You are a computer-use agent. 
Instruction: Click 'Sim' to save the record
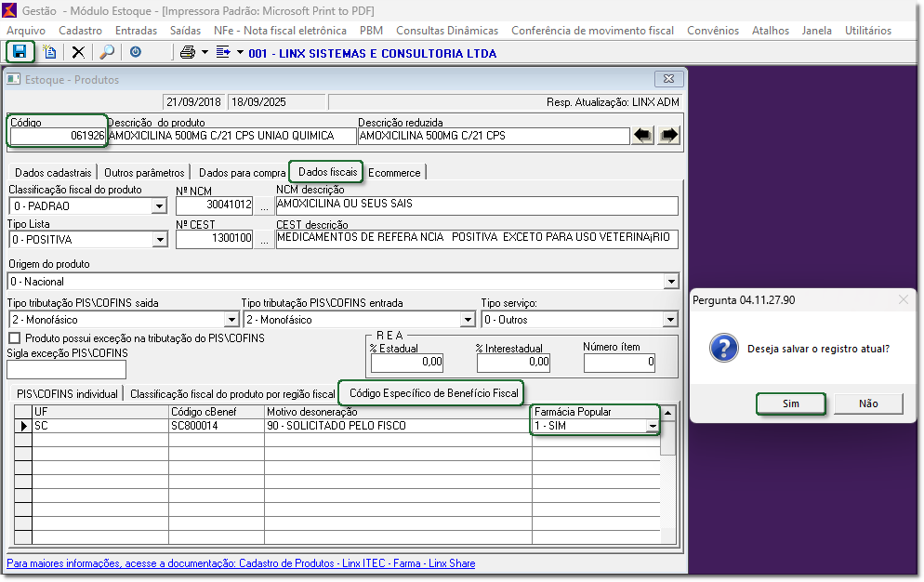790,403
